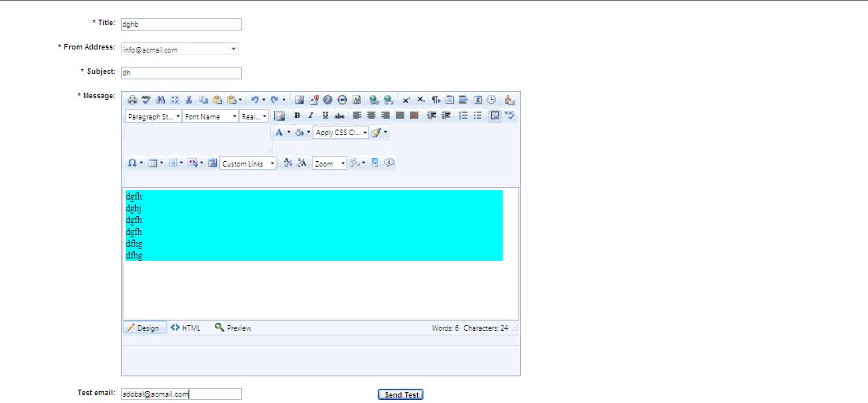Open the Zoom dropdown
This screenshot has width=868, height=403.
pyautogui.click(x=329, y=163)
